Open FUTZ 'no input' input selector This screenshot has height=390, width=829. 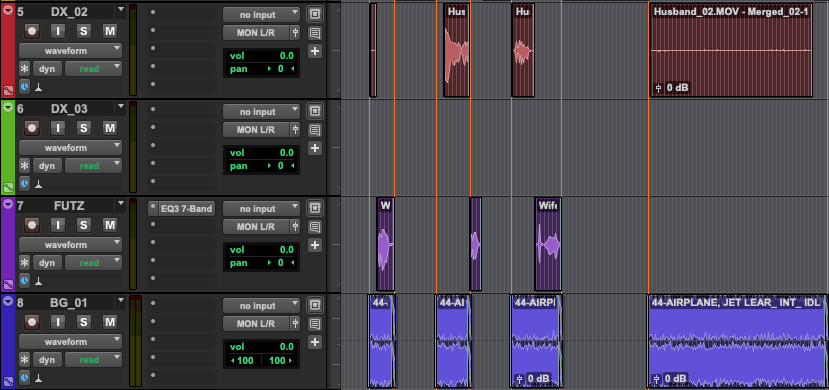coord(261,209)
